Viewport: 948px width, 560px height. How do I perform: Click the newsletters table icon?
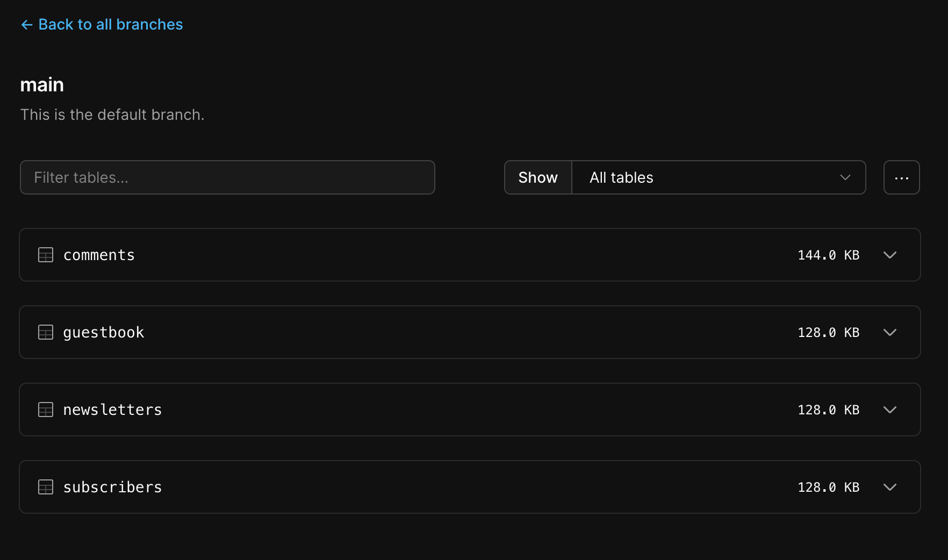[46, 410]
